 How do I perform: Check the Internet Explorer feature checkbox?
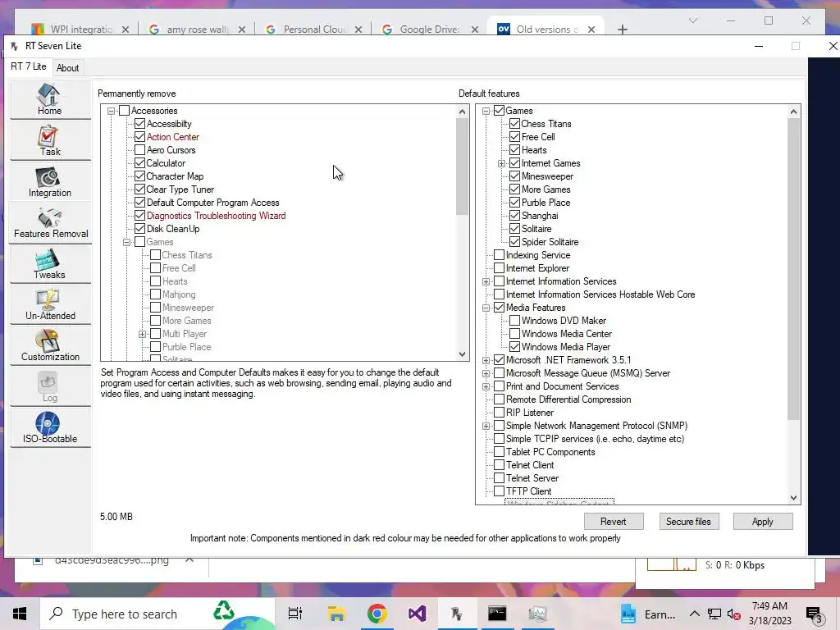(x=499, y=268)
